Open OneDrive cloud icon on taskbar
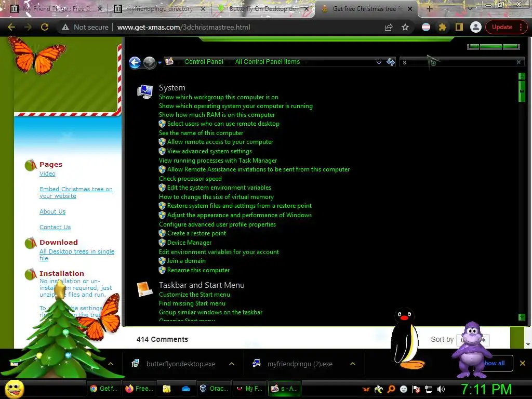Viewport: 532px width, 399px height. [x=186, y=389]
